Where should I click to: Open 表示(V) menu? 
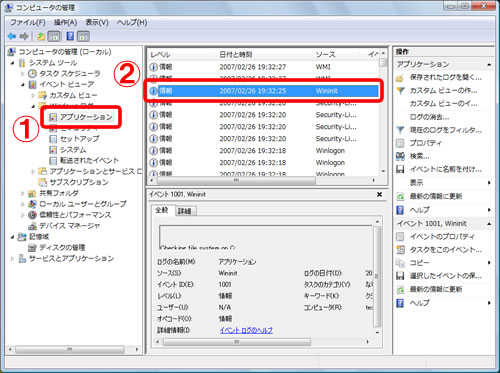[97, 22]
